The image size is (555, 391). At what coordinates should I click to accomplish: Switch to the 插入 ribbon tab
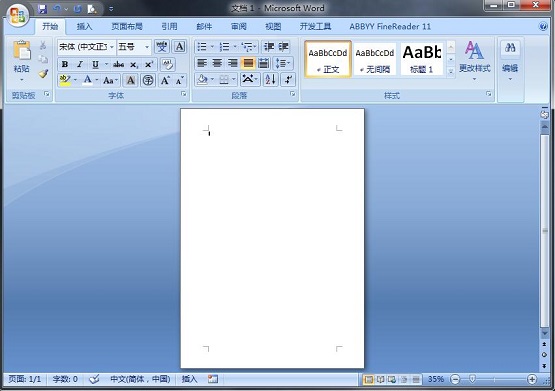84,27
